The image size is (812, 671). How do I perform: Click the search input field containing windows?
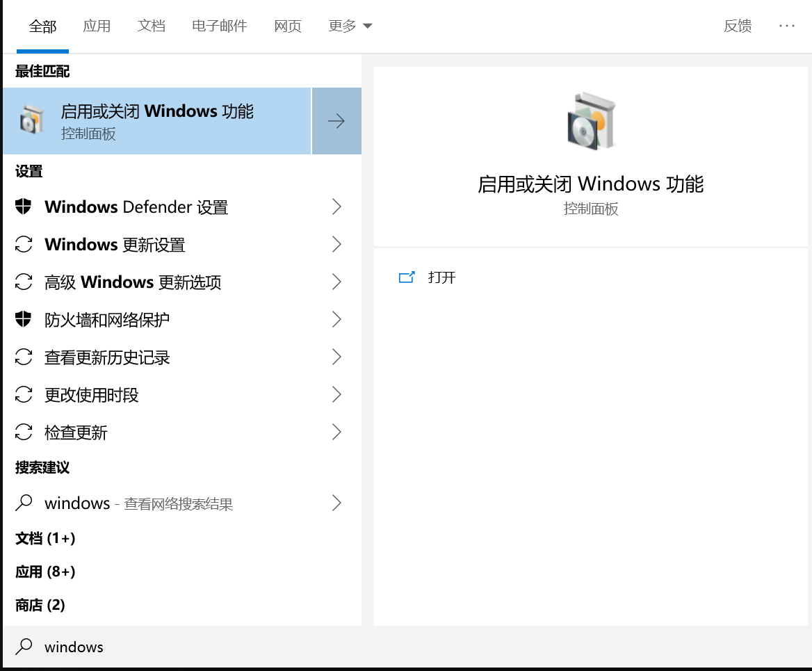(407, 647)
